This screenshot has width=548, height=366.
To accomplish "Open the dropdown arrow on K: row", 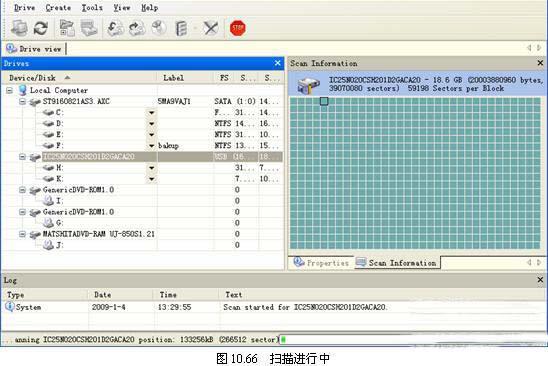I will [151, 179].
